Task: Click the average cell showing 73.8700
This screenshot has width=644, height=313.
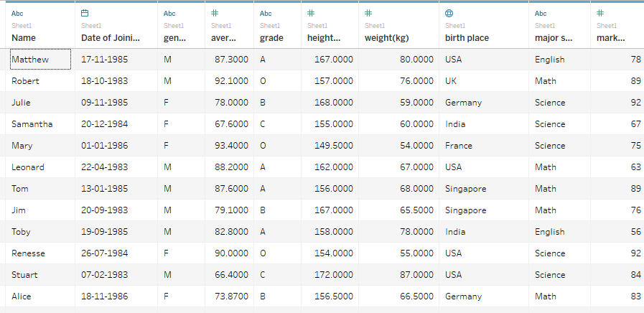Action: tap(231, 296)
